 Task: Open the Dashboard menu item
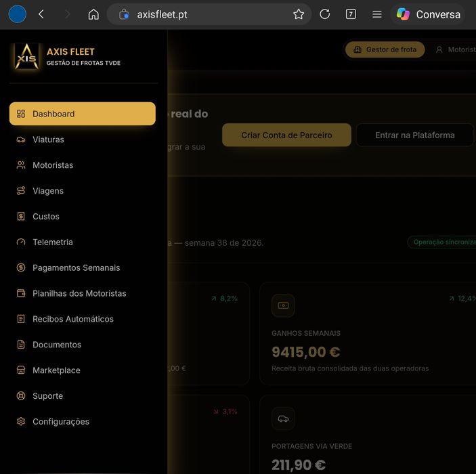83,114
